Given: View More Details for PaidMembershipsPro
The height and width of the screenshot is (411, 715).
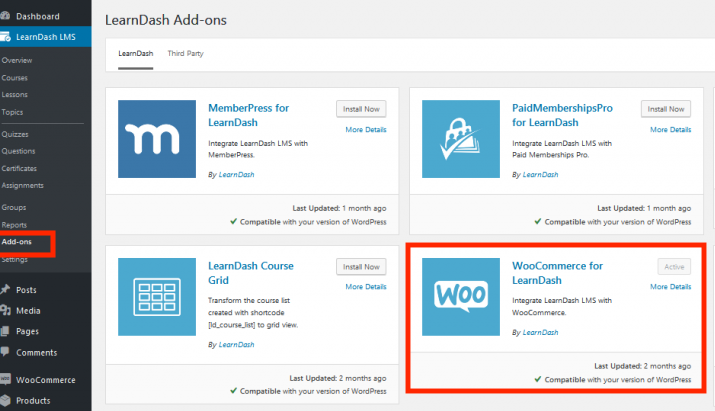Looking at the screenshot, I should point(670,130).
